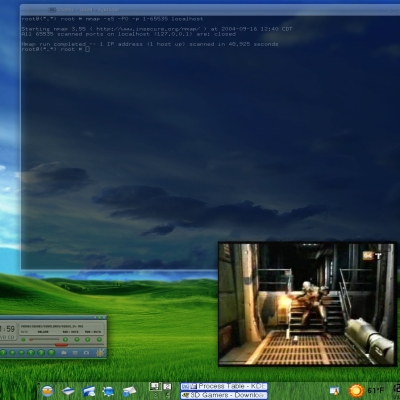Click the media player time display
Image resolution: width=400 pixels, height=400 pixels.
(x=7, y=329)
